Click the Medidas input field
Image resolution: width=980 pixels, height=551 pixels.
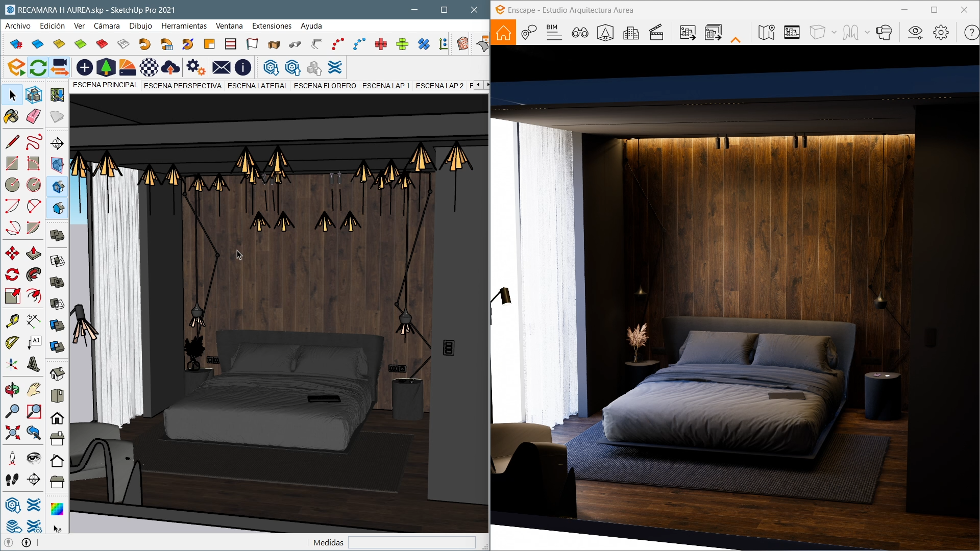[411, 542]
